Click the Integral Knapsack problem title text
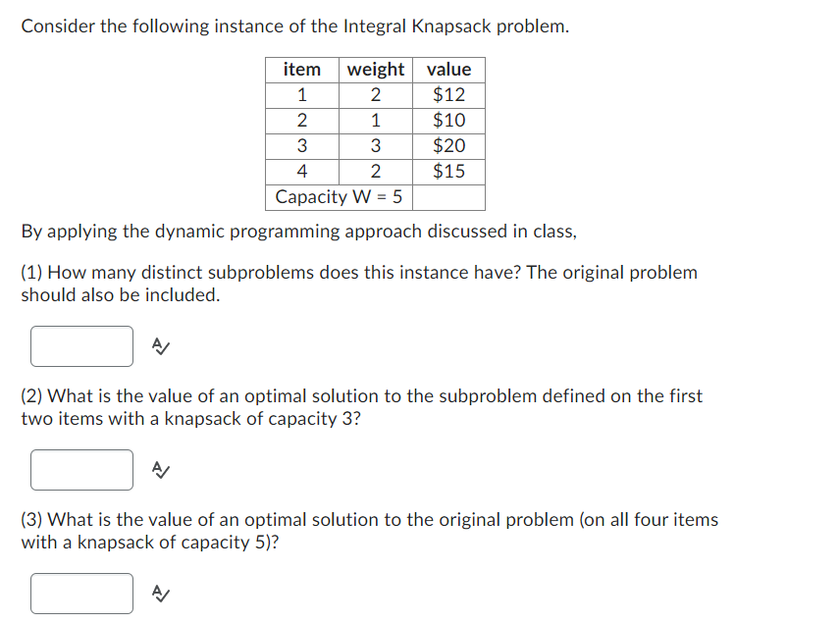This screenshot has height=623, width=840. 294,26
